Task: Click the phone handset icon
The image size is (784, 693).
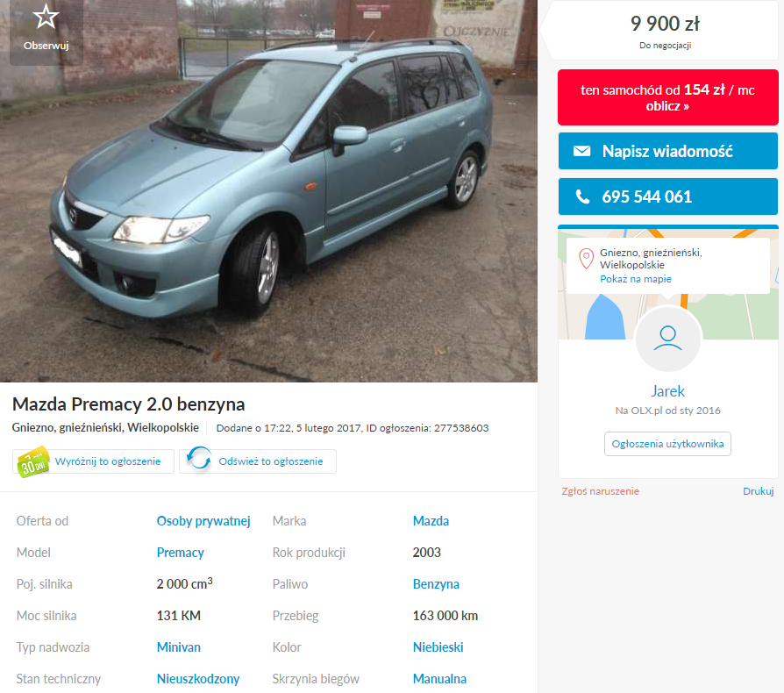Action: pyautogui.click(x=582, y=196)
